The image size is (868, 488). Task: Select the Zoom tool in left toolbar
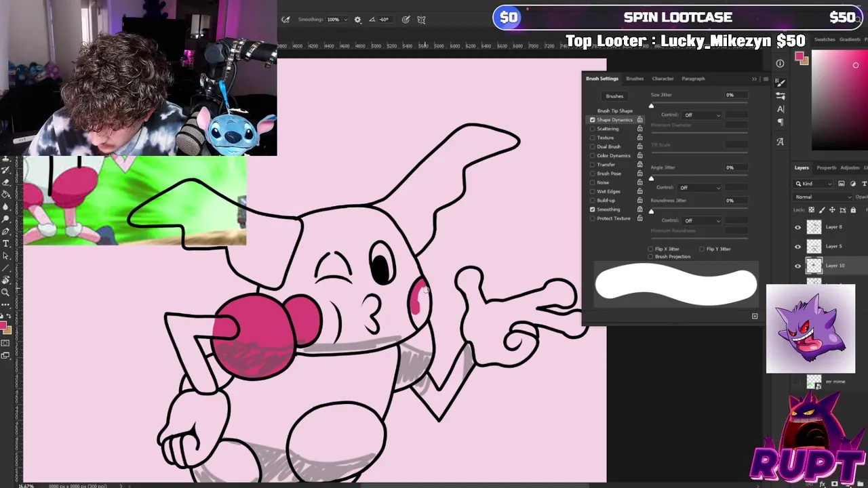[x=6, y=292]
